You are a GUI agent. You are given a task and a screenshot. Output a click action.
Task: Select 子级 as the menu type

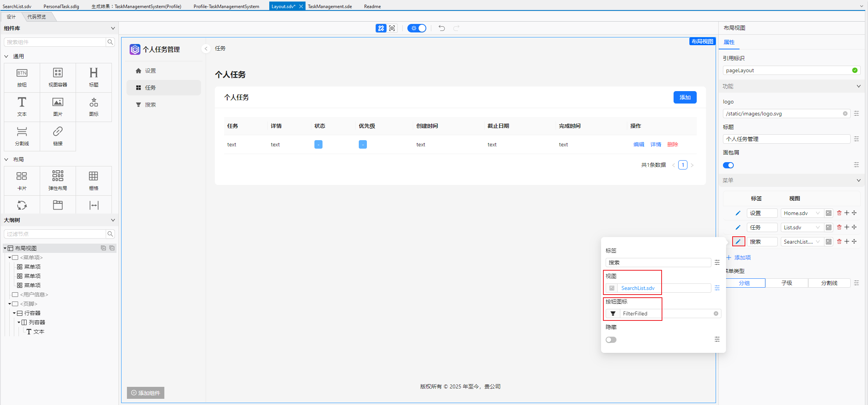click(787, 283)
